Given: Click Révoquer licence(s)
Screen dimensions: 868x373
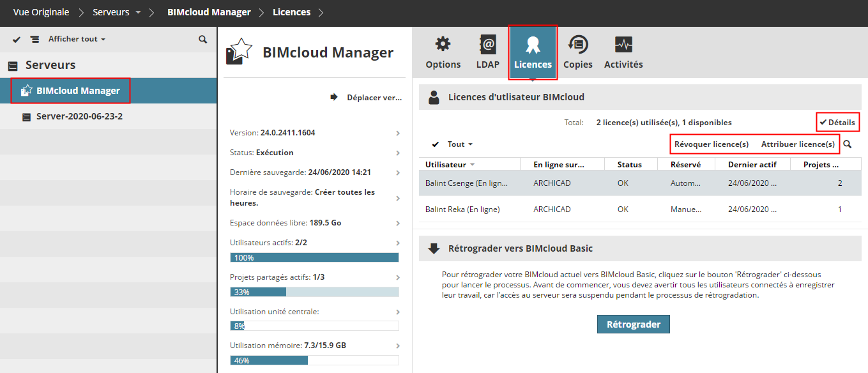Looking at the screenshot, I should click(x=712, y=144).
